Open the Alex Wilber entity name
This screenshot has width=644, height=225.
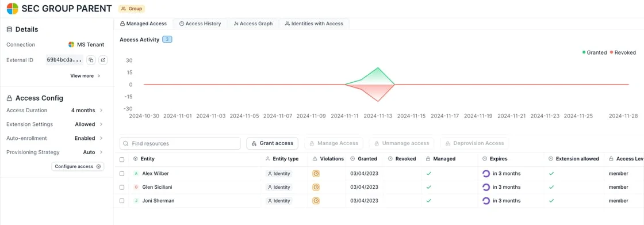coord(155,174)
